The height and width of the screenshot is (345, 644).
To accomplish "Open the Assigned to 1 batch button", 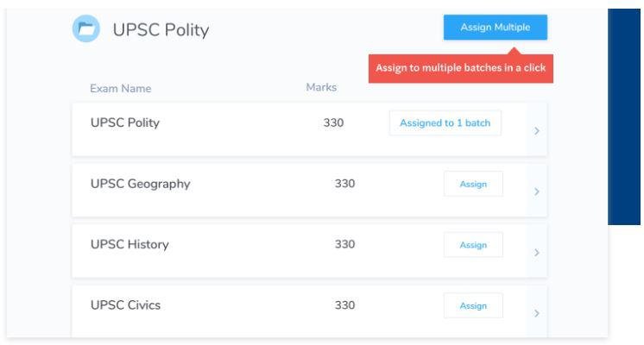I will [x=445, y=123].
